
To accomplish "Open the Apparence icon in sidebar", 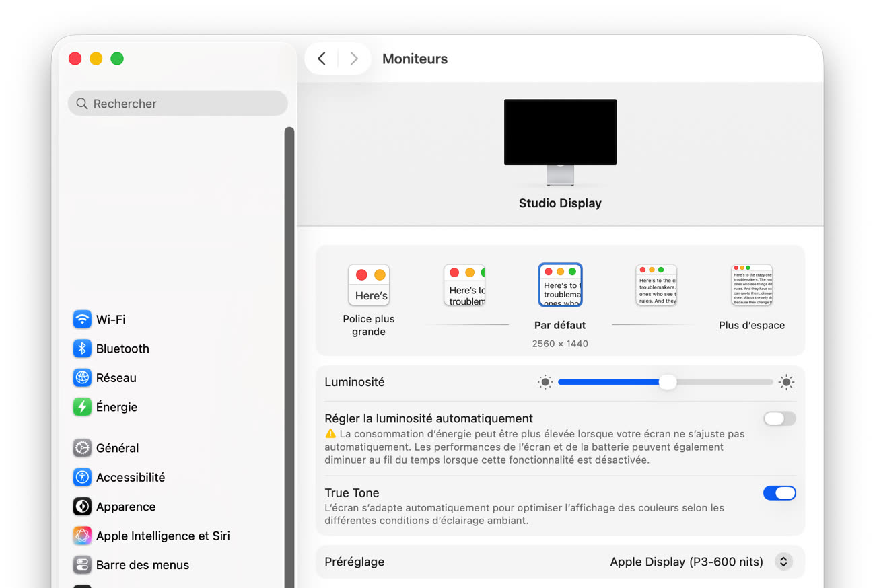I will click(82, 507).
